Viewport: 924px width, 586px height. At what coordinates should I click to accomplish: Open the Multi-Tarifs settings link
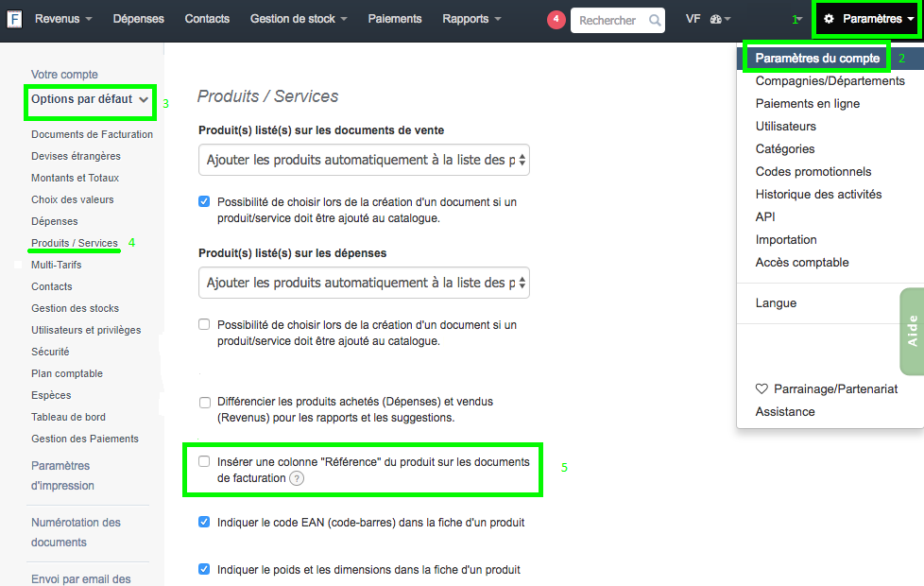coord(57,265)
